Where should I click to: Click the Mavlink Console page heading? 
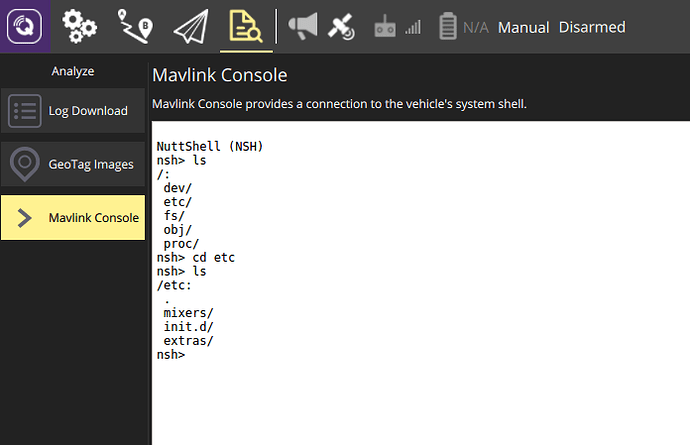point(220,75)
